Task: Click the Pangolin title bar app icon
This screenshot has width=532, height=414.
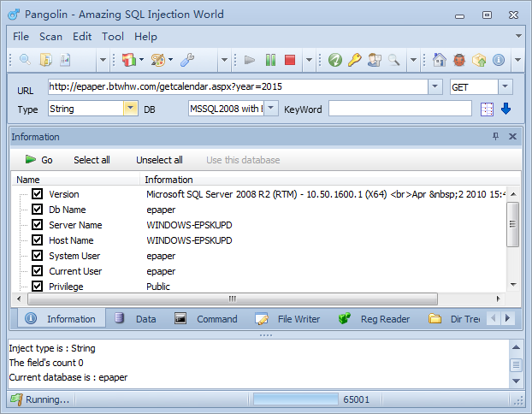Action: [14, 15]
